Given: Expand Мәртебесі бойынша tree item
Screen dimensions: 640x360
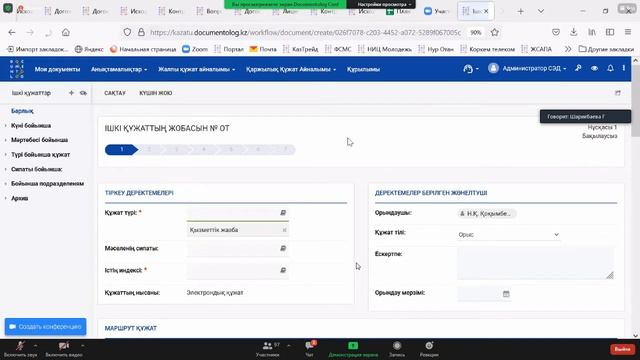Looking at the screenshot, I should click(x=40, y=140).
